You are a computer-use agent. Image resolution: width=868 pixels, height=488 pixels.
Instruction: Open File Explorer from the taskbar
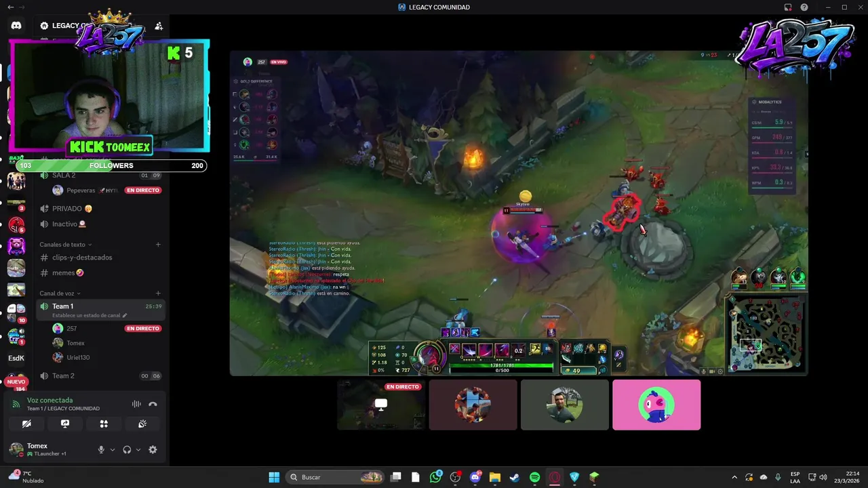click(x=494, y=477)
